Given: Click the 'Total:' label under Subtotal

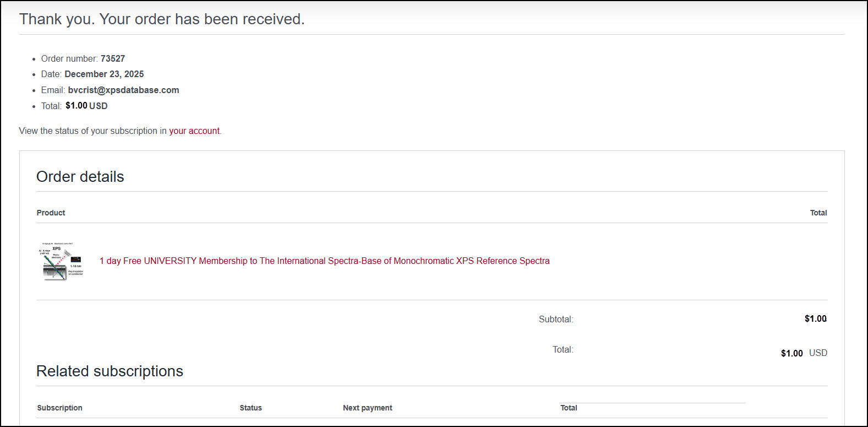Looking at the screenshot, I should (563, 350).
